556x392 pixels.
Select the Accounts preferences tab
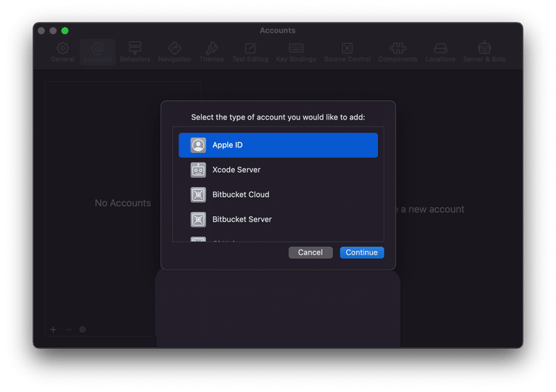[x=97, y=52]
